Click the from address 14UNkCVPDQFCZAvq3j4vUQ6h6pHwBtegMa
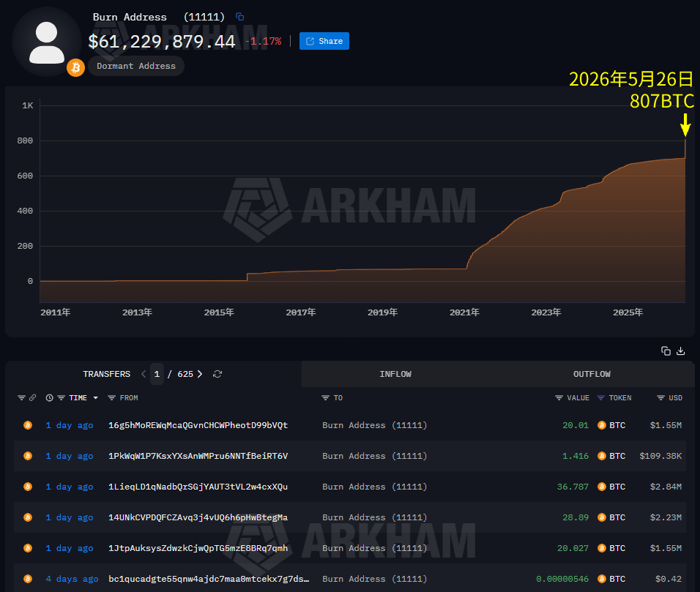 [x=198, y=517]
